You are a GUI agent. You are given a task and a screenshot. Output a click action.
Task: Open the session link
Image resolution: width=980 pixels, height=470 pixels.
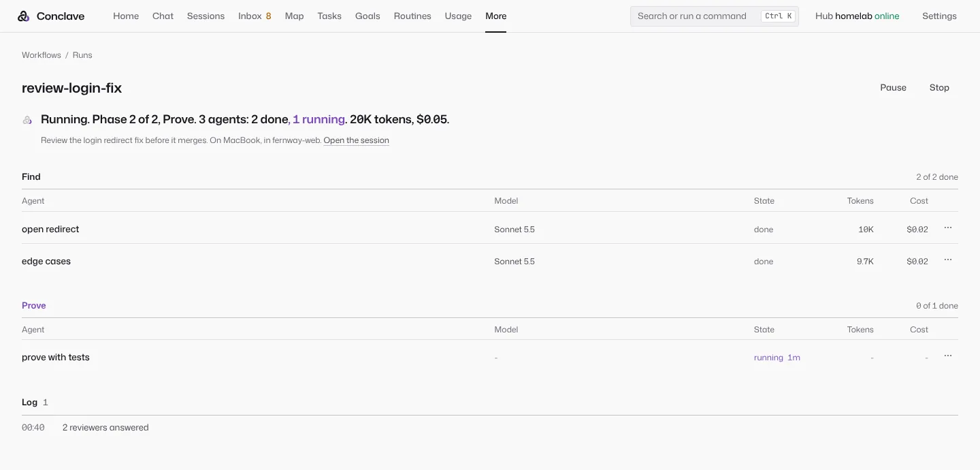[x=356, y=140]
